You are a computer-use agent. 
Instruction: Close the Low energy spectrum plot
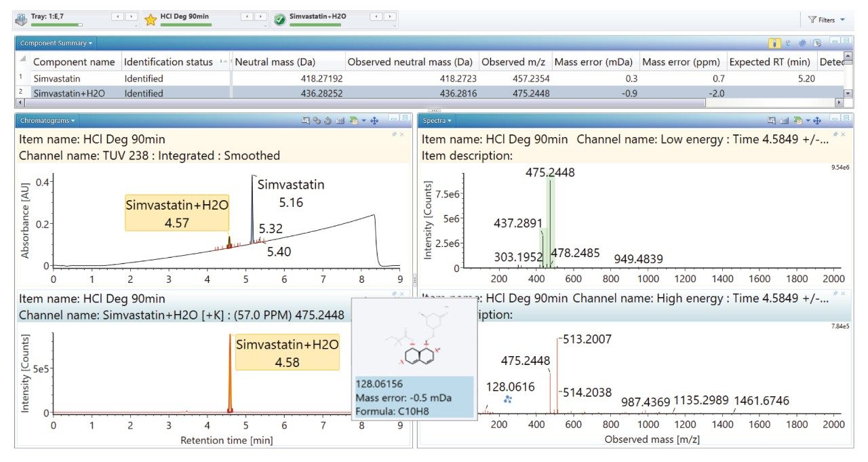pyautogui.click(x=843, y=134)
